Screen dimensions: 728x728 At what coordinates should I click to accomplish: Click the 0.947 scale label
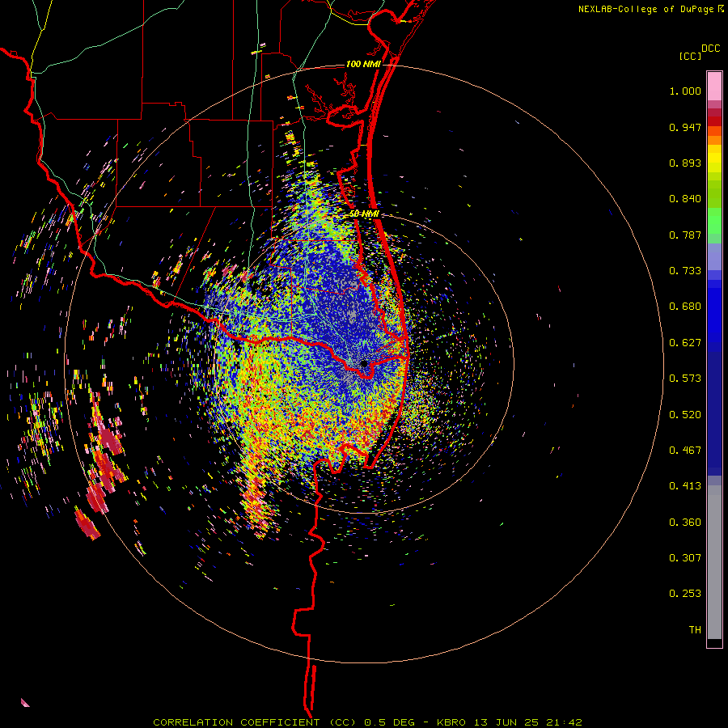click(685, 127)
